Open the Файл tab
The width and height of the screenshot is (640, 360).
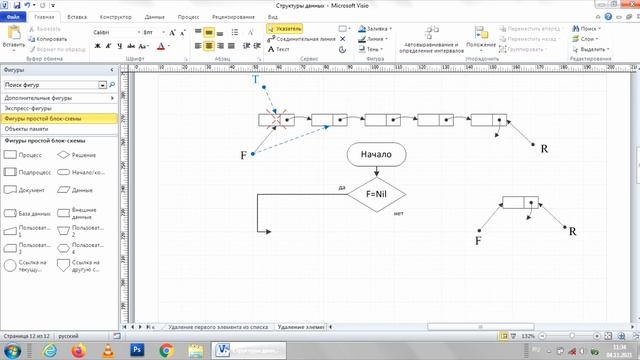point(13,17)
